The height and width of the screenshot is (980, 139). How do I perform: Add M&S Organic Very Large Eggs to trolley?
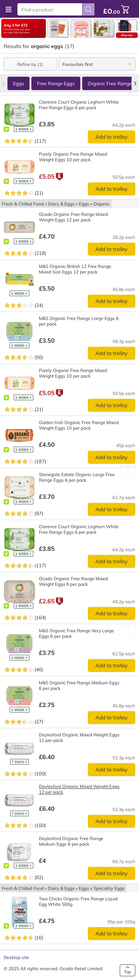coord(111,665)
